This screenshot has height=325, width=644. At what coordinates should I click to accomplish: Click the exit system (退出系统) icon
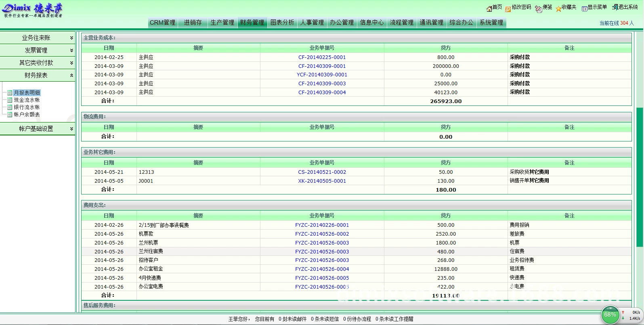pos(615,7)
